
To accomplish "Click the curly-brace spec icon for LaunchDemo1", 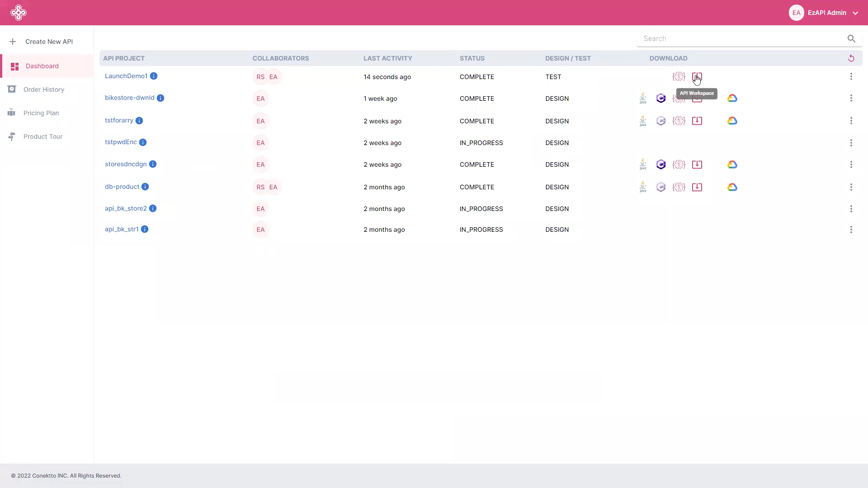I will (x=679, y=77).
